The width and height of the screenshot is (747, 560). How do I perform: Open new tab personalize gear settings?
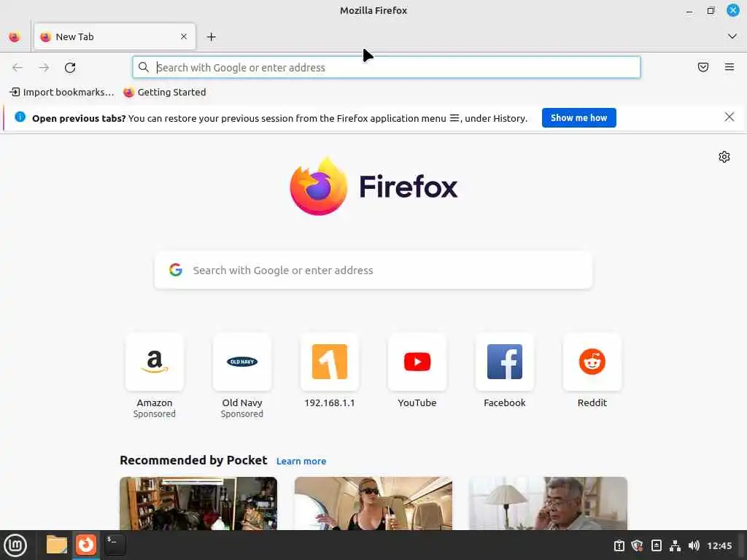point(724,157)
